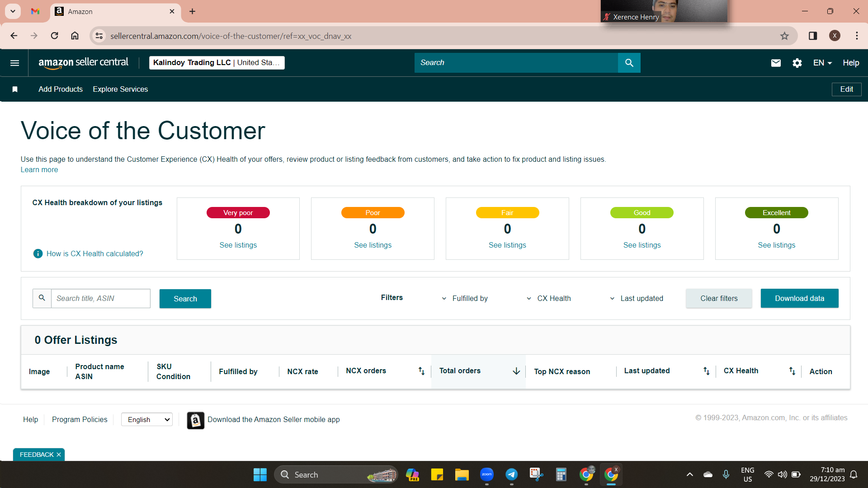Focus the Windows taskbar Search box

tap(336, 474)
